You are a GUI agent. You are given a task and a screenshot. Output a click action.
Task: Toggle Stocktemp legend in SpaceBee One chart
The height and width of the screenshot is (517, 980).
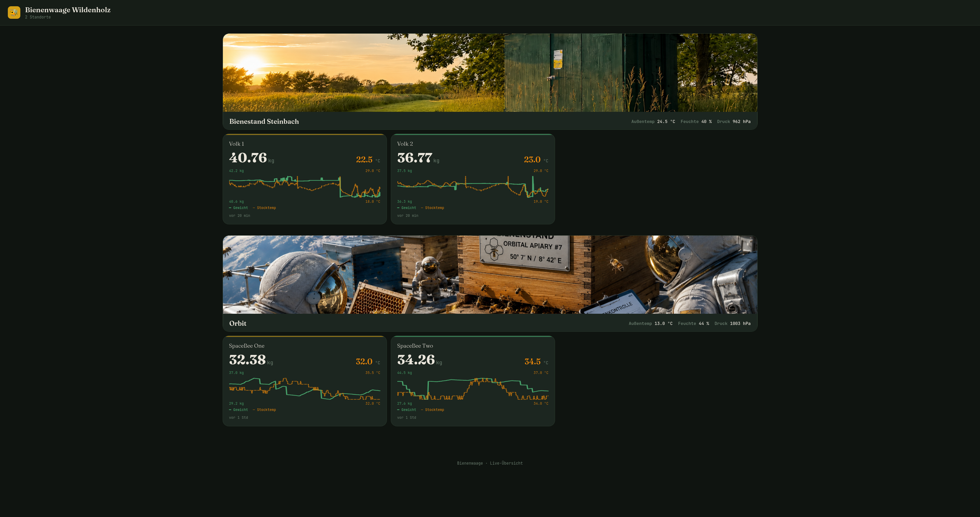point(264,410)
